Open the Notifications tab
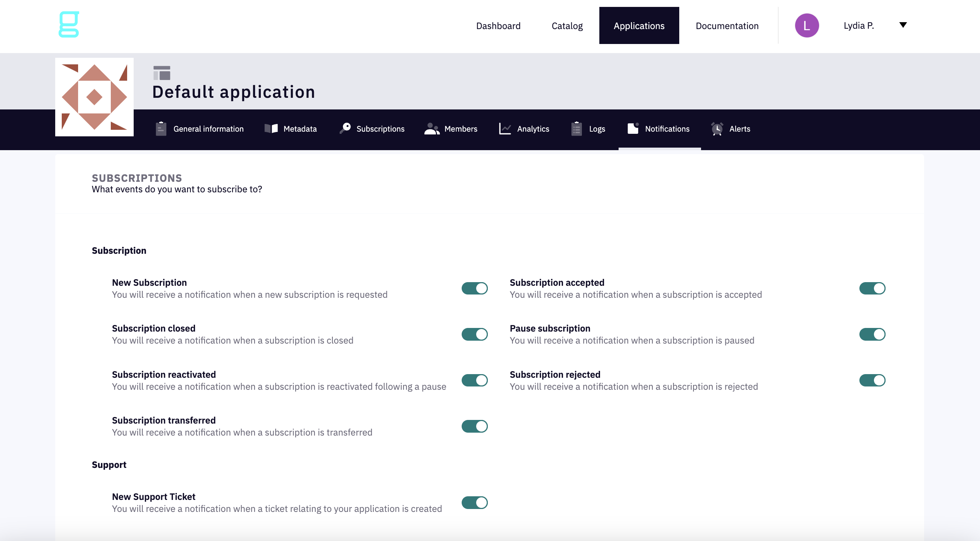The height and width of the screenshot is (541, 980). point(659,129)
